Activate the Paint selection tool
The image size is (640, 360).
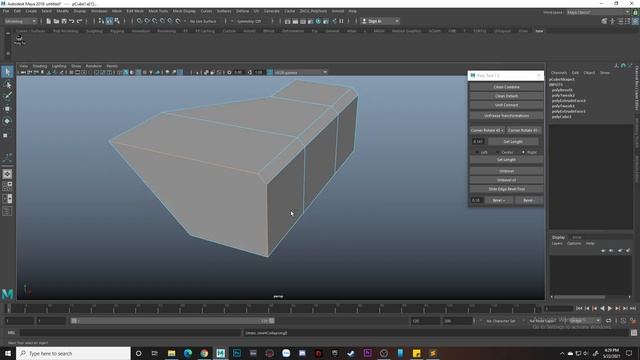point(7,96)
